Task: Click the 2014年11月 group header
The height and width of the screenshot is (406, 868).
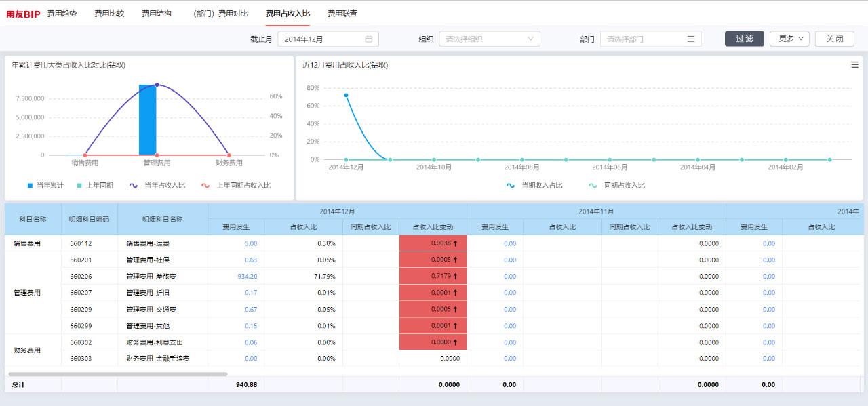Action: [x=596, y=211]
